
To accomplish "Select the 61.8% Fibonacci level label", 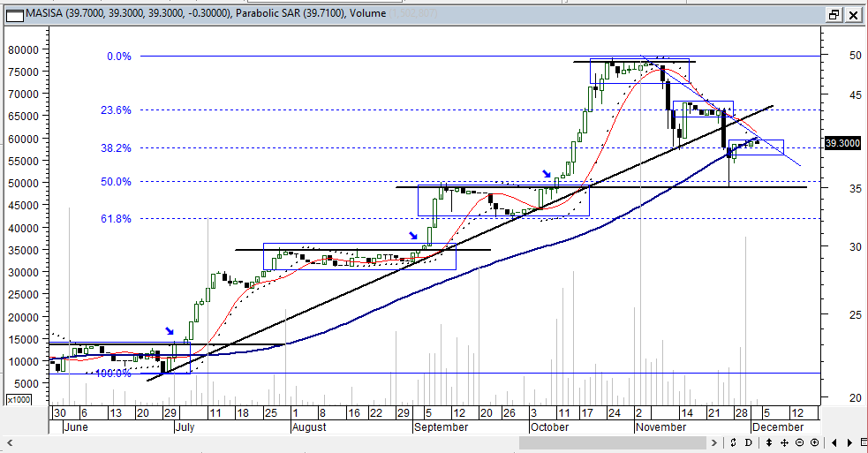I will pyautogui.click(x=117, y=218).
